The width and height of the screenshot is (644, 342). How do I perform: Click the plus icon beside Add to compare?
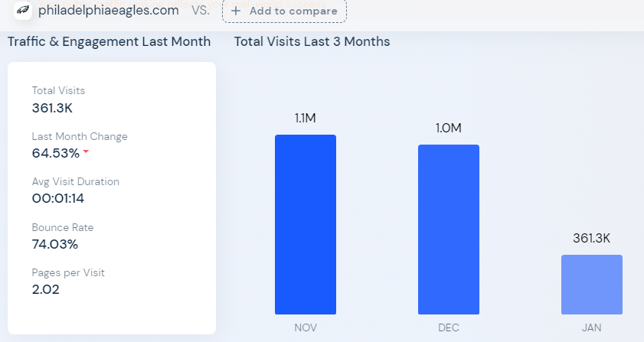pos(236,11)
